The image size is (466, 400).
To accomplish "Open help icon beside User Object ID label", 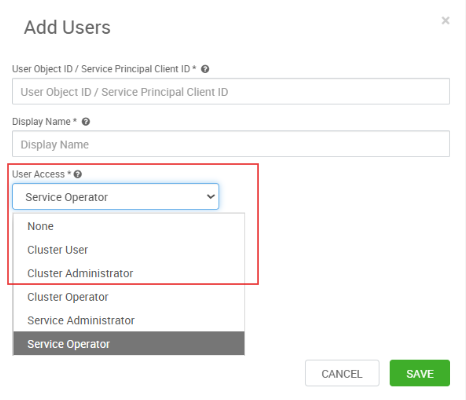I will [x=205, y=69].
